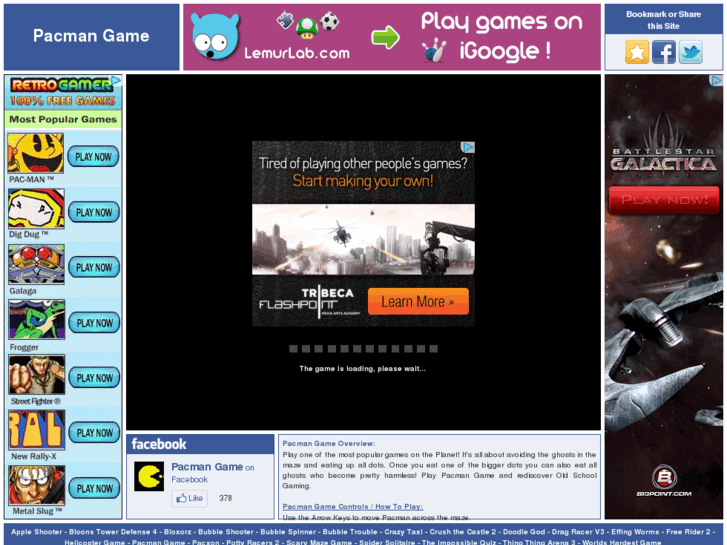Click Play Now beside PAC-MAN
727x545 pixels.
[x=93, y=157]
